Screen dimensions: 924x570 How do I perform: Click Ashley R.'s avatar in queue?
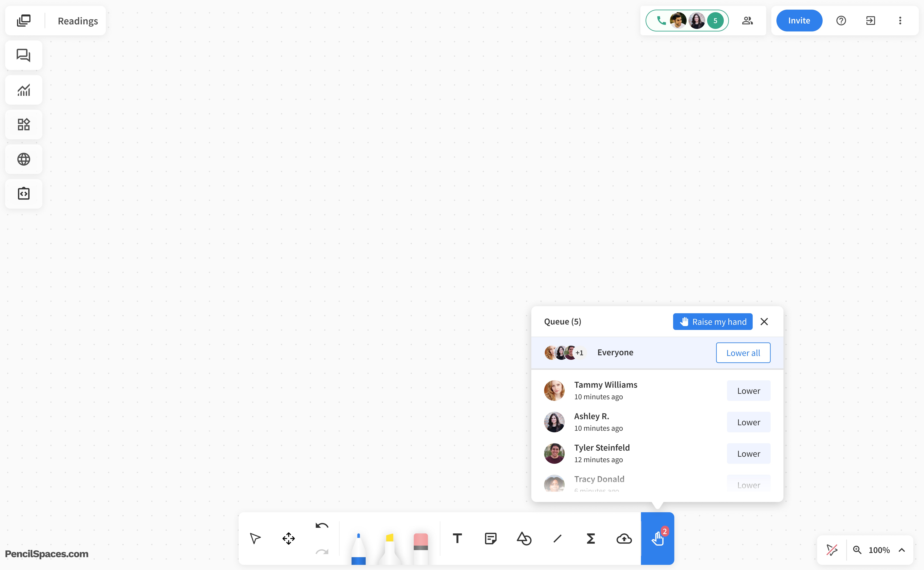554,422
